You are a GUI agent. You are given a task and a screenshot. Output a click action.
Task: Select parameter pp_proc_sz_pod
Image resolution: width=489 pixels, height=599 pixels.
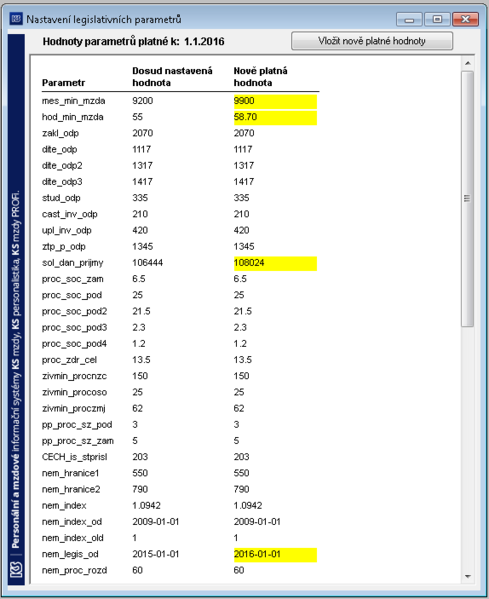[77, 425]
